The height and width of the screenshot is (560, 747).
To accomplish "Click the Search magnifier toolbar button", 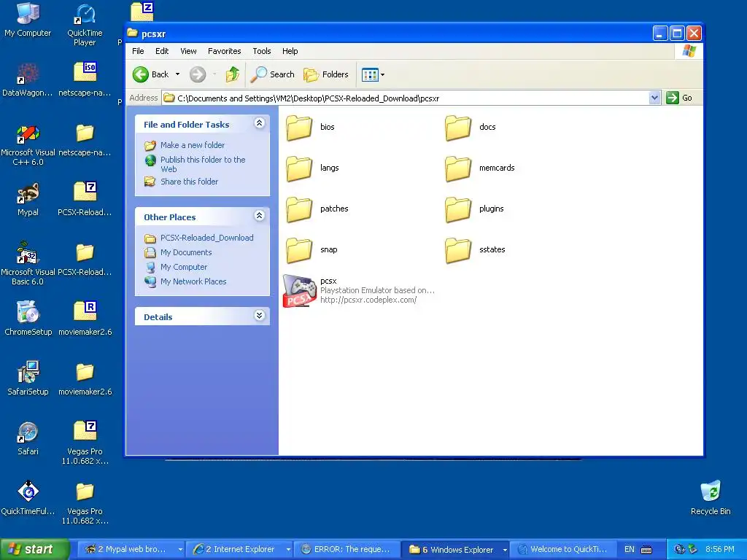I will pos(273,74).
